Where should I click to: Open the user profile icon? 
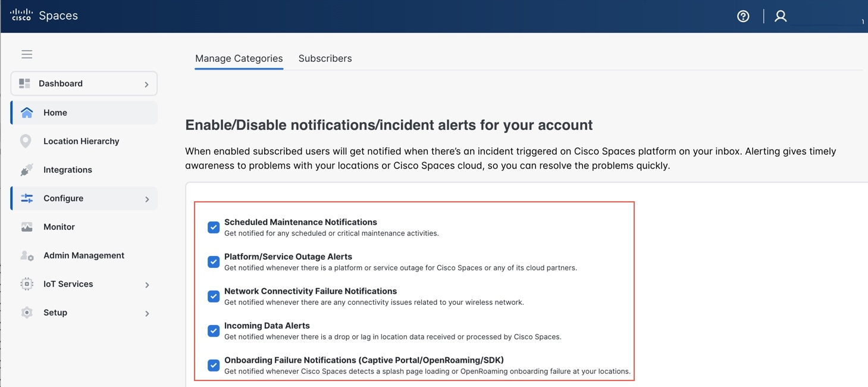(781, 16)
